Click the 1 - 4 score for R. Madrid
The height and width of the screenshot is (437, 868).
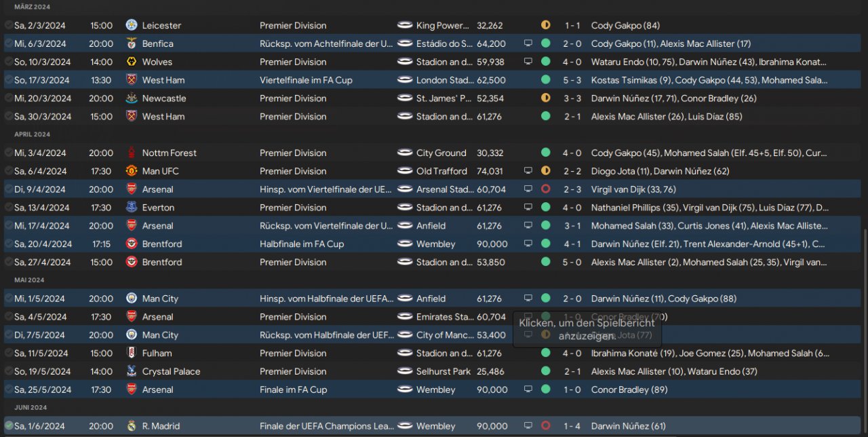(574, 426)
